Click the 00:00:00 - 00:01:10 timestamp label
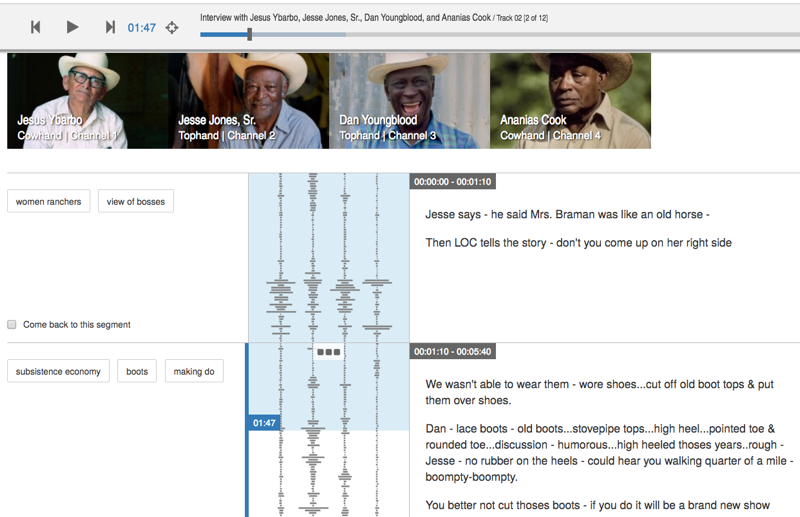Screen dimensions: 800x517 [452, 182]
